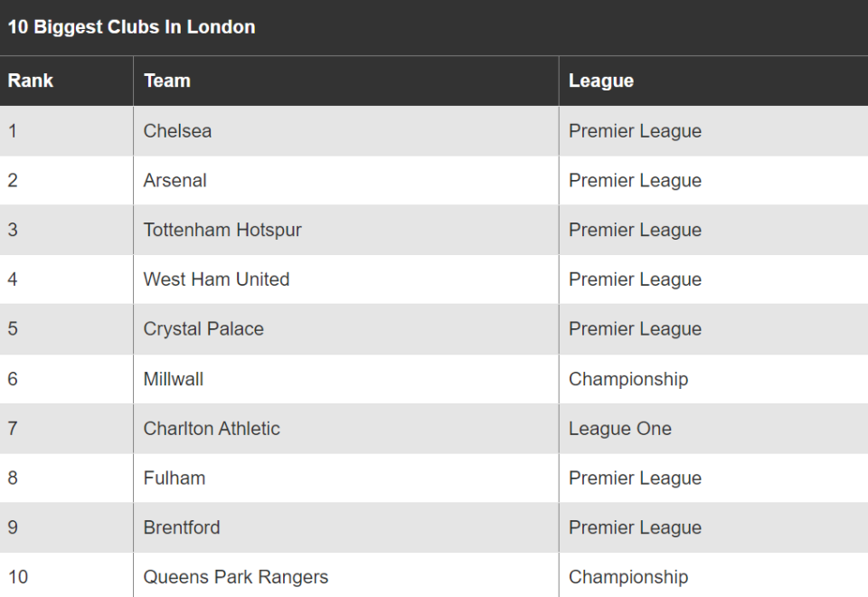
Task: Click the Millwall team name
Action: [x=174, y=379]
